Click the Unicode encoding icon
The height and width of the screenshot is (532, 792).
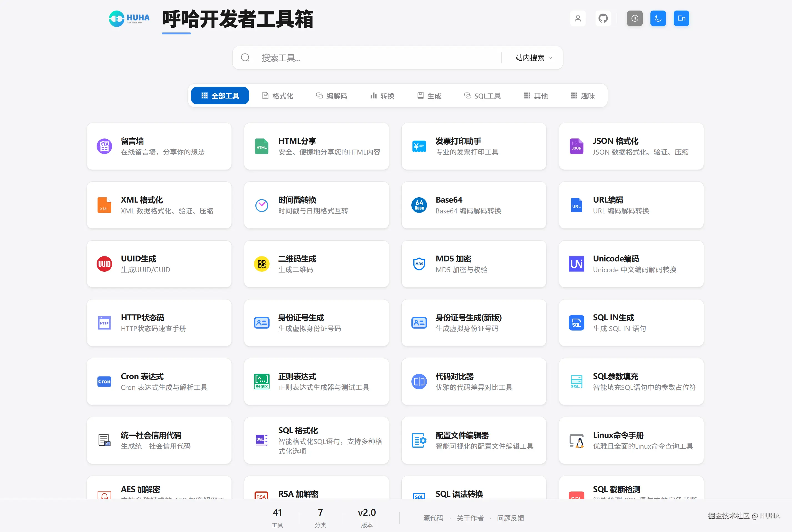click(577, 264)
